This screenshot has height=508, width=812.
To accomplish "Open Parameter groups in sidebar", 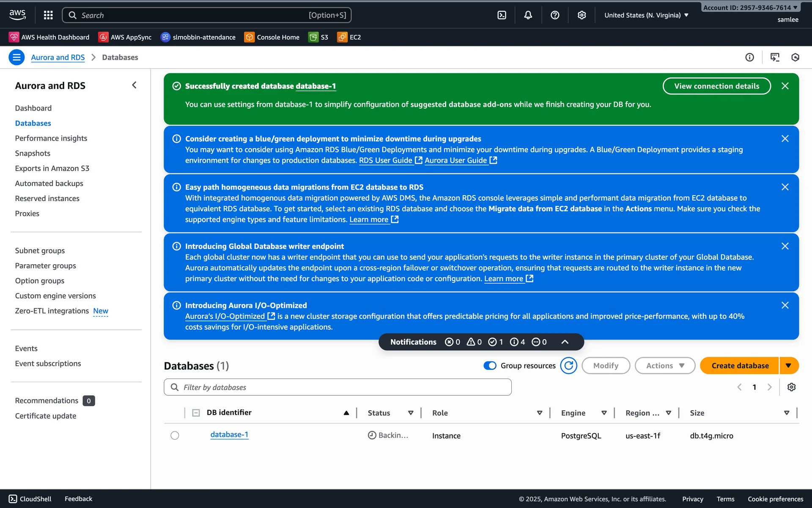I will pos(45,266).
